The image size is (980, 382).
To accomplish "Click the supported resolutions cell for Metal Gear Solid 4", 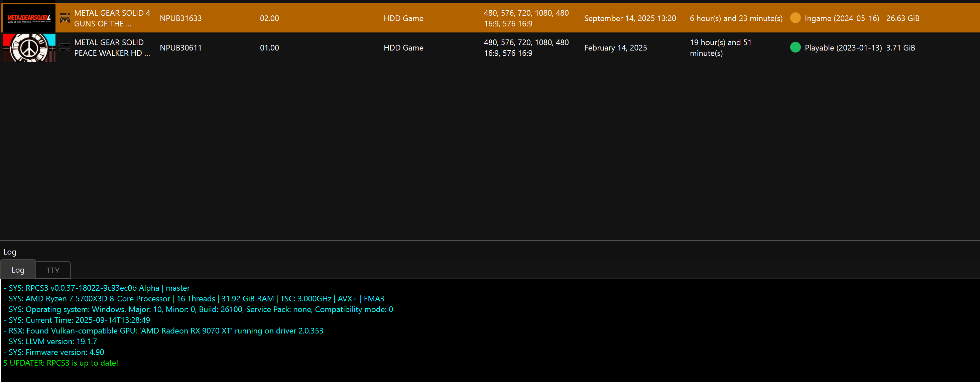I will (526, 18).
